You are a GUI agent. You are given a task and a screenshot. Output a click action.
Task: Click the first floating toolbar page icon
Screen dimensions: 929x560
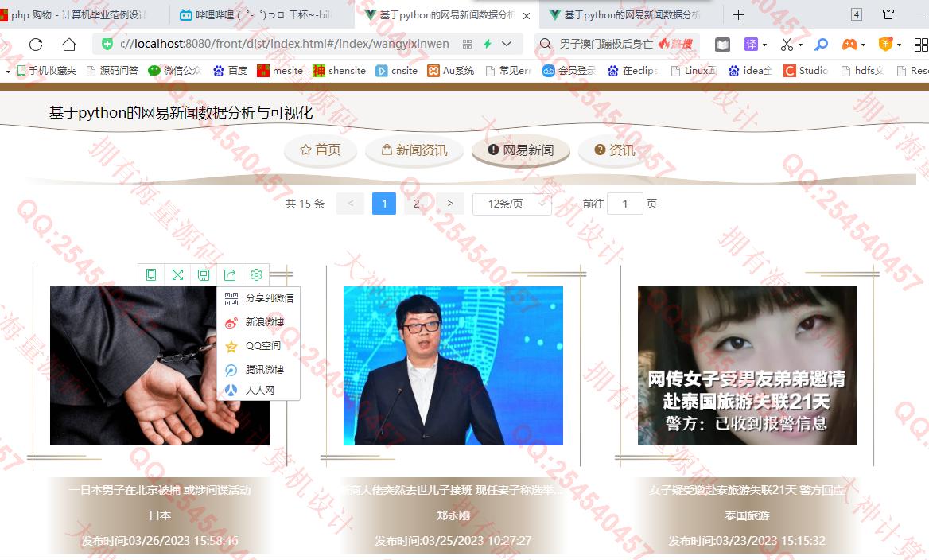(x=151, y=275)
